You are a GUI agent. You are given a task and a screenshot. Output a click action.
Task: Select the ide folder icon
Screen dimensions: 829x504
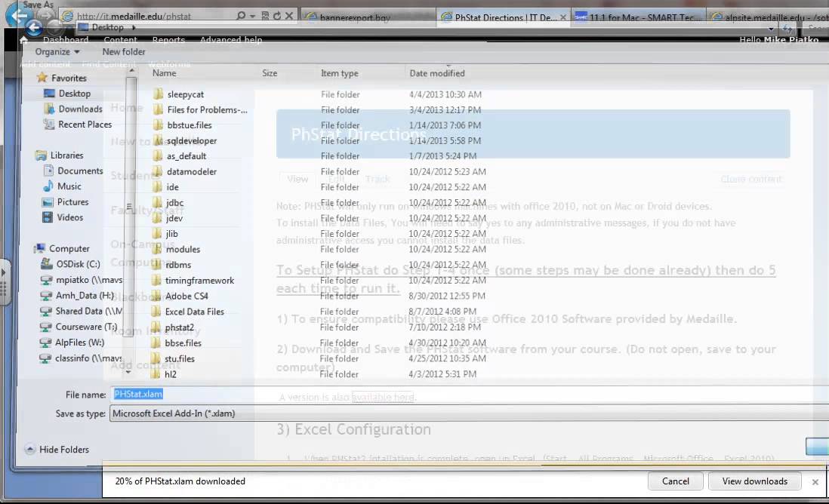(x=158, y=186)
